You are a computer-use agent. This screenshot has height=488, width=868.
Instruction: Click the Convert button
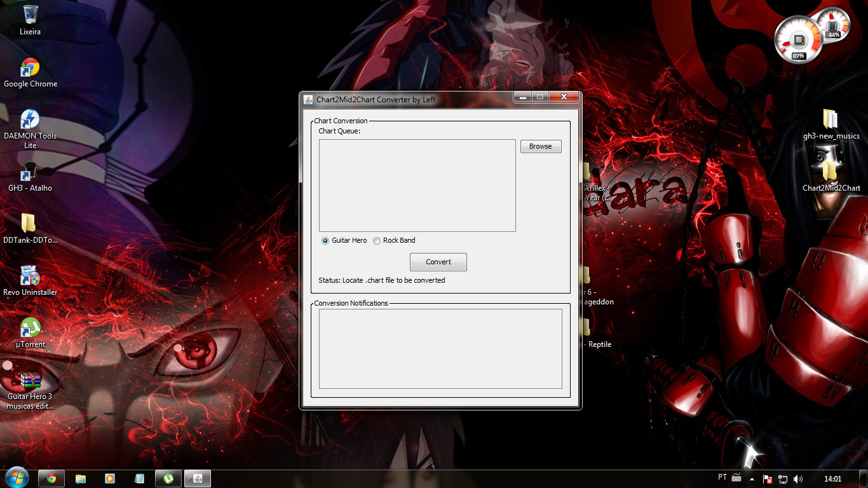click(438, 262)
